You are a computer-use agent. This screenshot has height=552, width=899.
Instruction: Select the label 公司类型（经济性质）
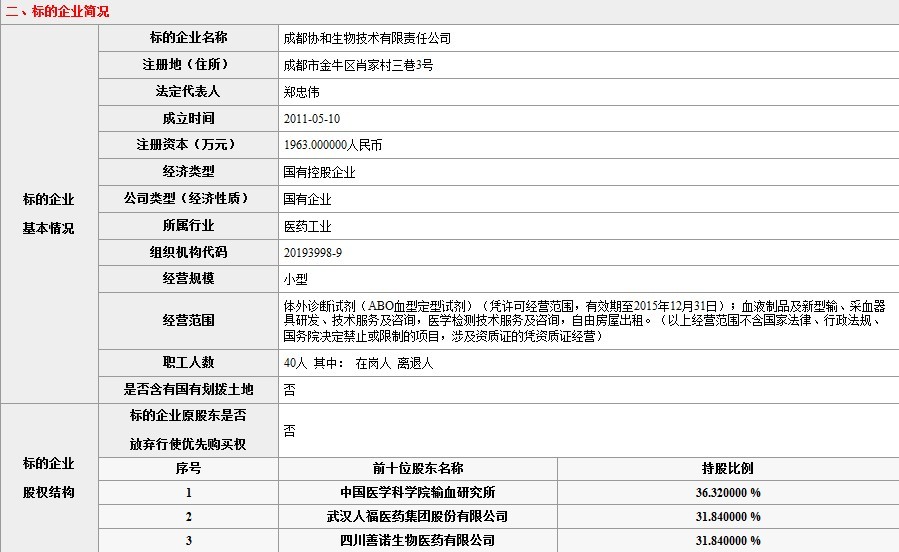[x=188, y=198]
